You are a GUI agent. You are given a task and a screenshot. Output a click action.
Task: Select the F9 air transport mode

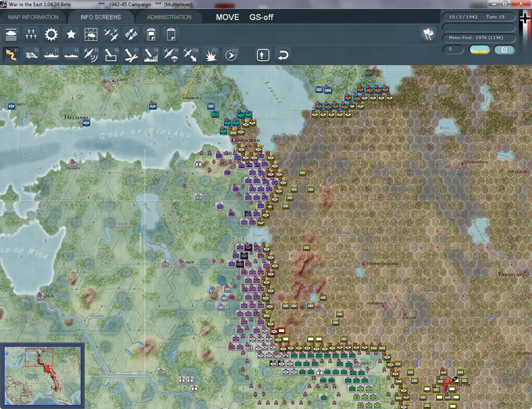tap(171, 55)
